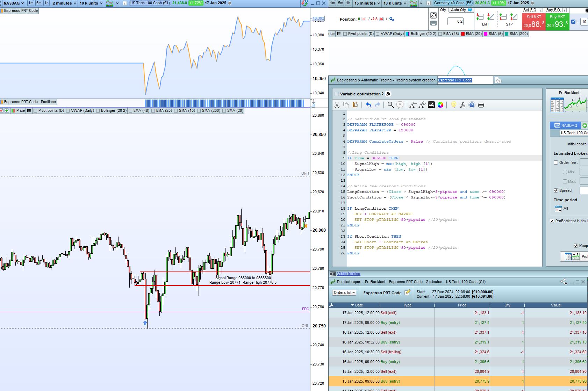Screen dimensions: 588x391
Task: Toggle Pivot points (D) on NASDAQ chart
Action: click(35, 111)
